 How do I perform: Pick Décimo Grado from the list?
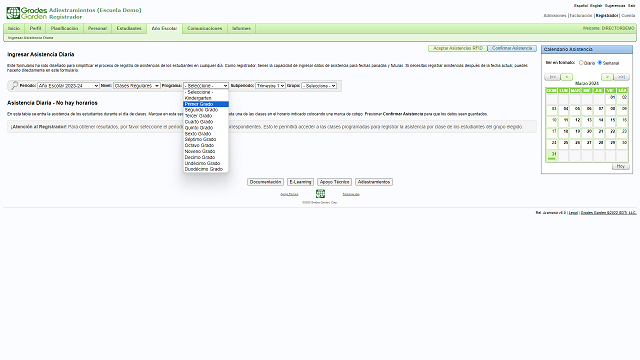[x=206, y=157]
